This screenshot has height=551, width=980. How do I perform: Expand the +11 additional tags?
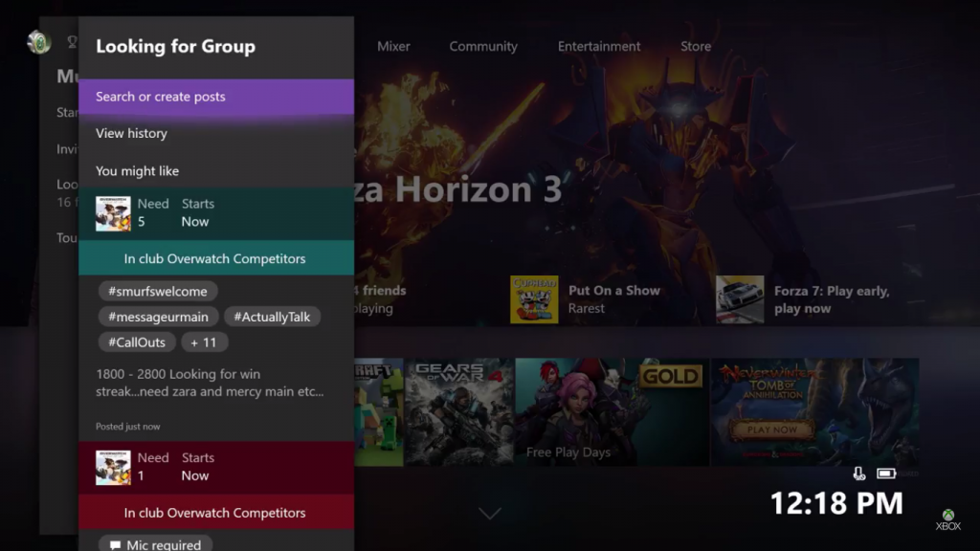tap(204, 342)
